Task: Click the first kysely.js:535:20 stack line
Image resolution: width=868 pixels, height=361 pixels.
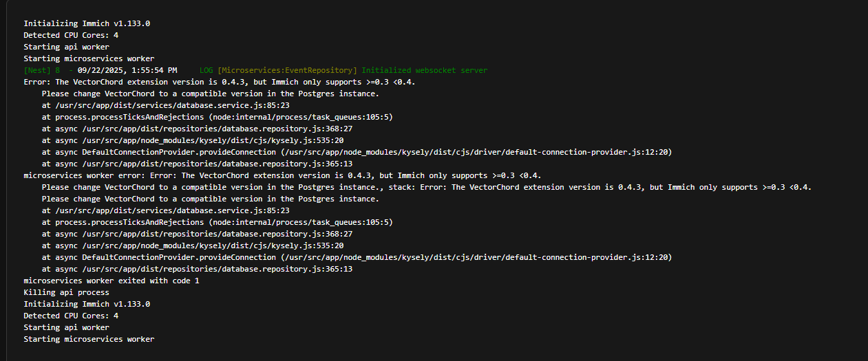Action: point(192,140)
